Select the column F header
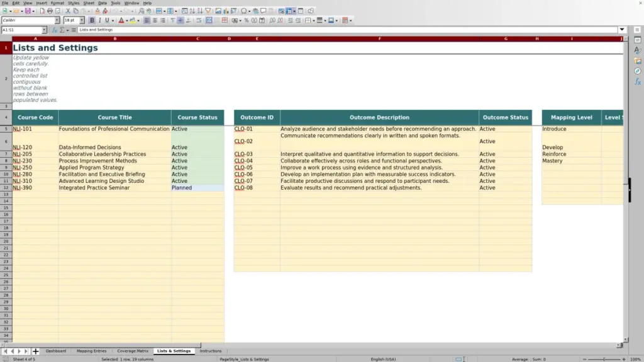 tap(379, 39)
